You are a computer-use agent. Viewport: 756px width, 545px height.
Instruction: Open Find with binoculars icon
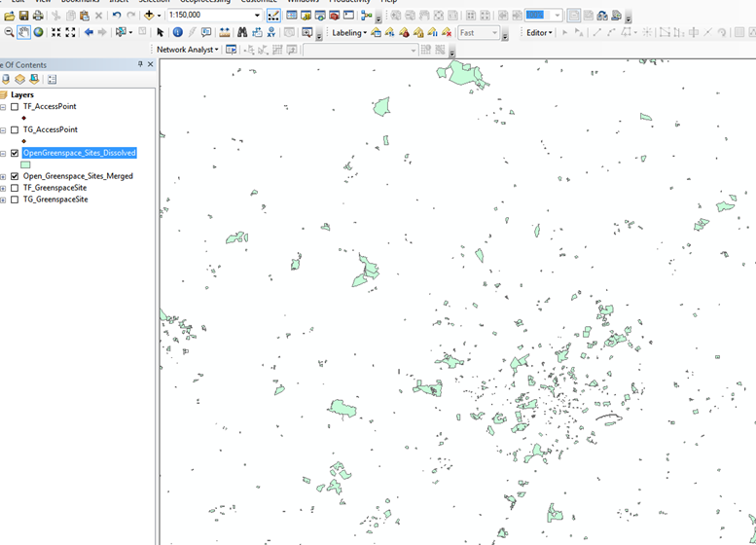click(x=242, y=32)
